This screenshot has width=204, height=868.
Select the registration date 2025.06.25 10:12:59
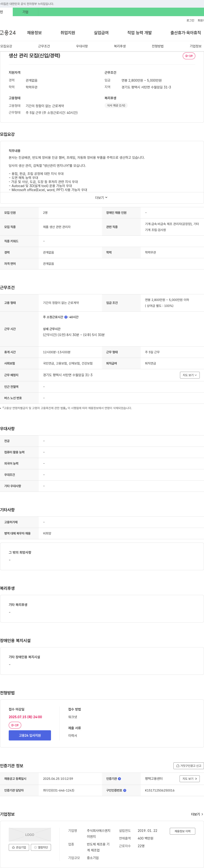pyautogui.click(x=58, y=779)
